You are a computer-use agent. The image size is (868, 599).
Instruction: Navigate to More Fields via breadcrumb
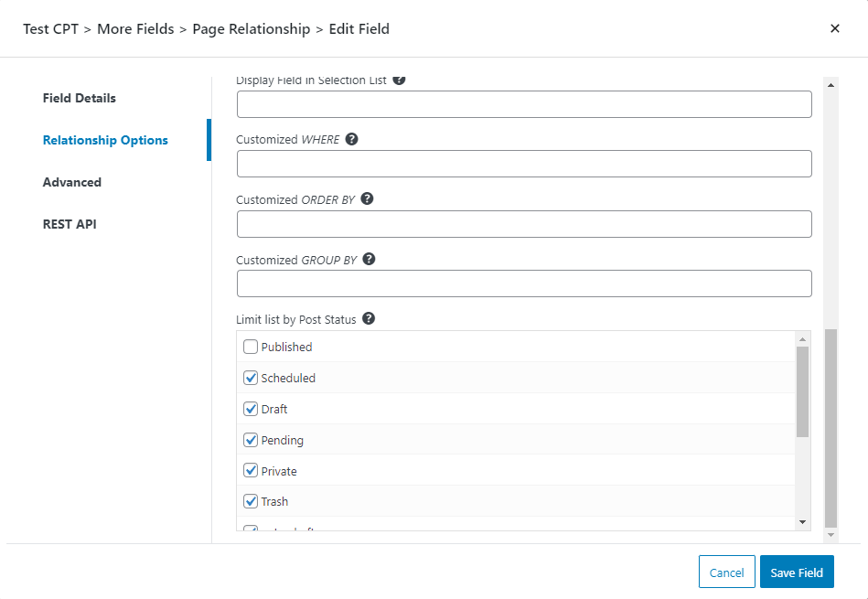(x=135, y=28)
